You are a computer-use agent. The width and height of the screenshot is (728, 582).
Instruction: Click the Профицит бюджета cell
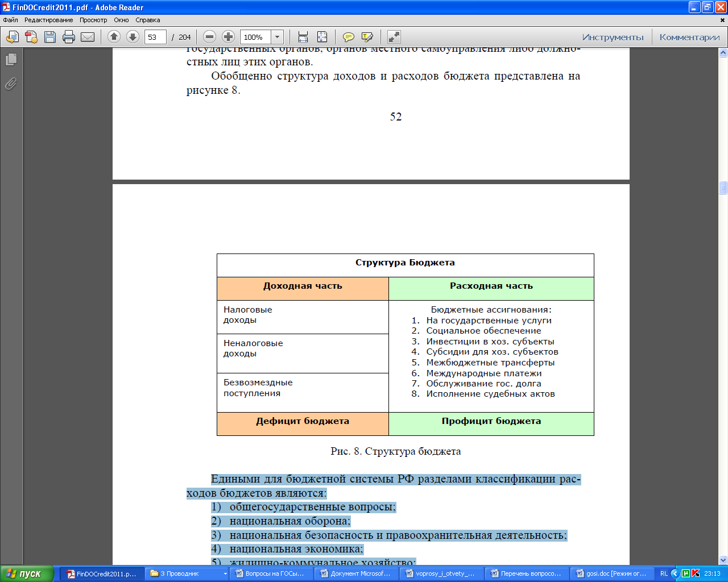coord(491,424)
